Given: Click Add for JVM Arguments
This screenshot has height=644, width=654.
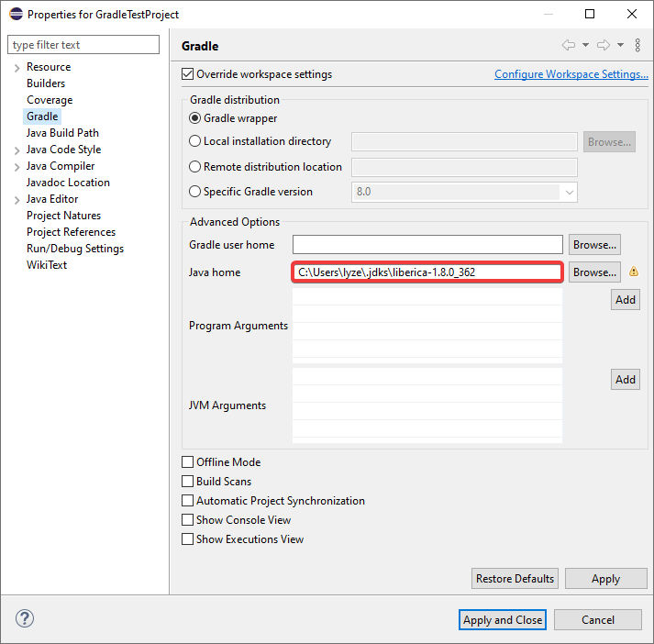Looking at the screenshot, I should (626, 379).
